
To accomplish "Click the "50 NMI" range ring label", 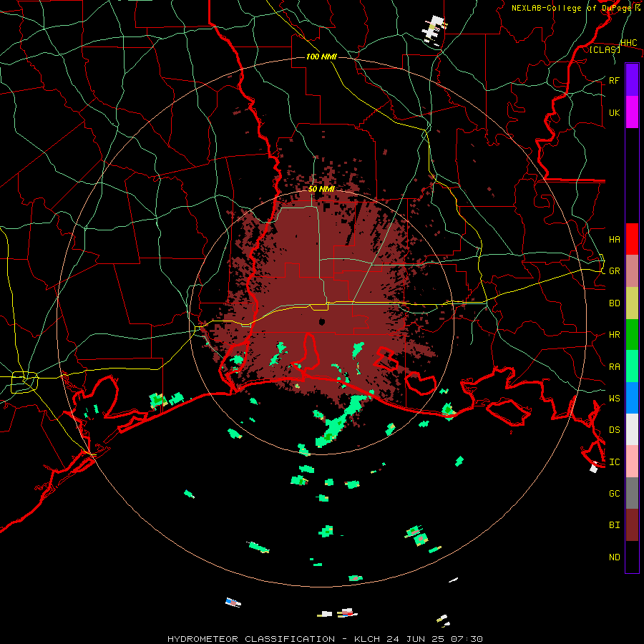I will [x=321, y=189].
